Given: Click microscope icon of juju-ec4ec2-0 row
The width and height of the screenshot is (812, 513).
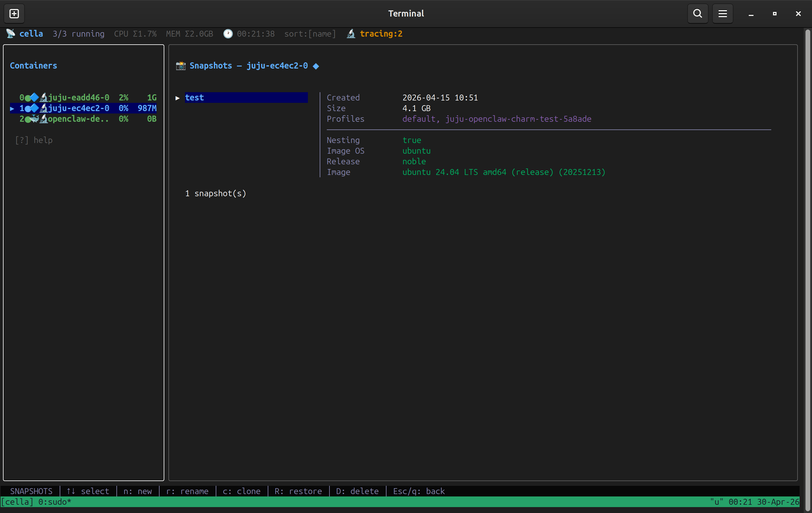Looking at the screenshot, I should (x=43, y=108).
